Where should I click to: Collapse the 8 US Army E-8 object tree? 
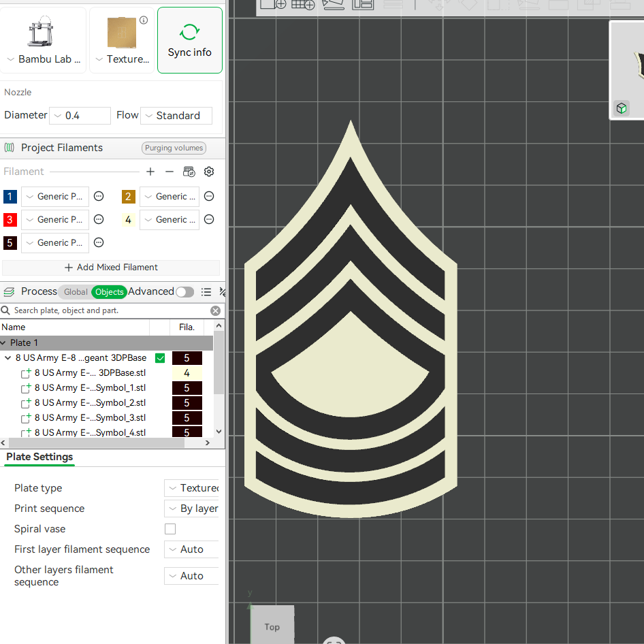click(7, 358)
